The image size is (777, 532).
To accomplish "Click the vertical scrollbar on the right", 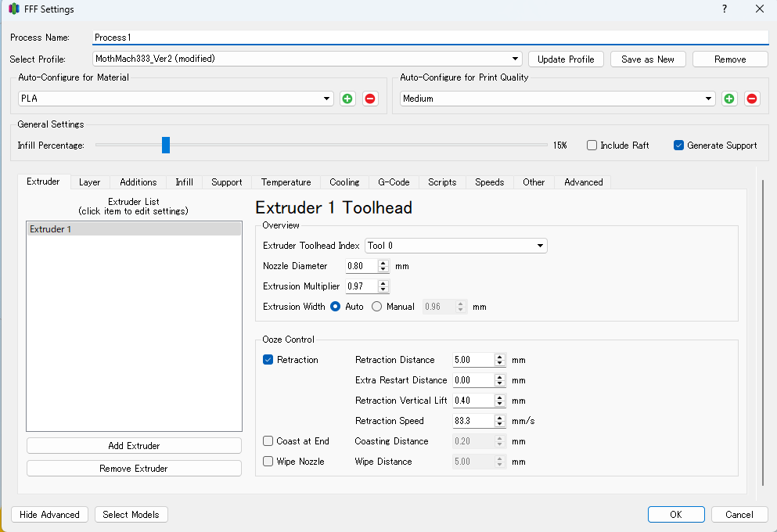I will 763,332.
